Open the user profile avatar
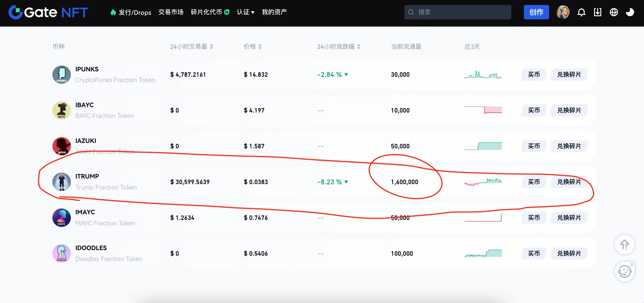Screen dimensions: 644x303 pyautogui.click(x=563, y=12)
